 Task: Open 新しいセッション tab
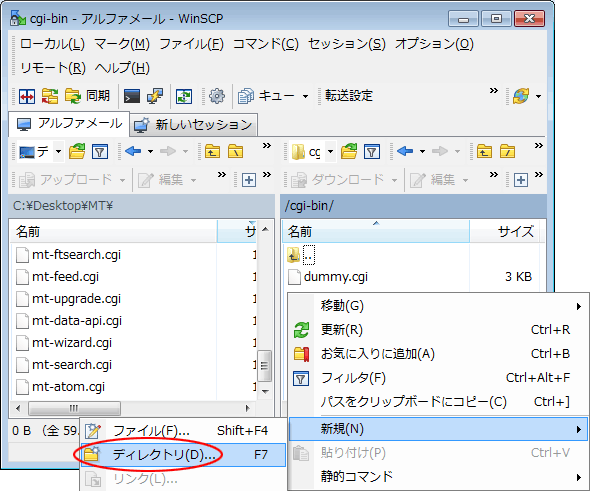(x=193, y=125)
